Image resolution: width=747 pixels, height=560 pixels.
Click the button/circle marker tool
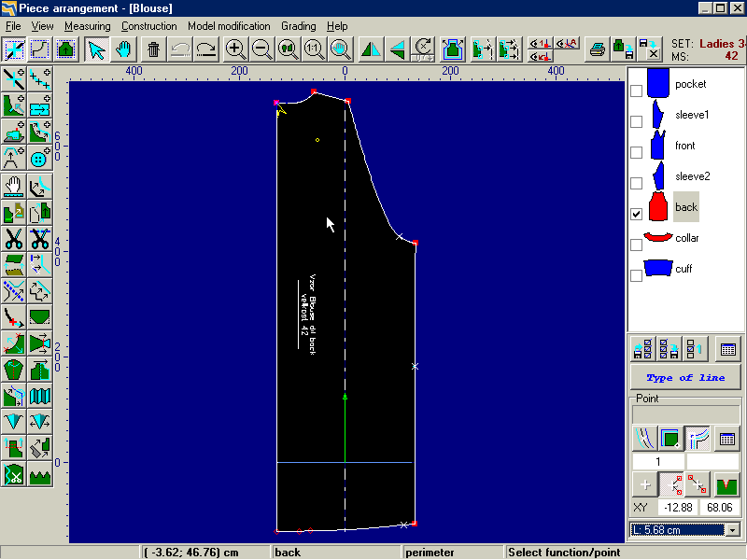[40, 158]
